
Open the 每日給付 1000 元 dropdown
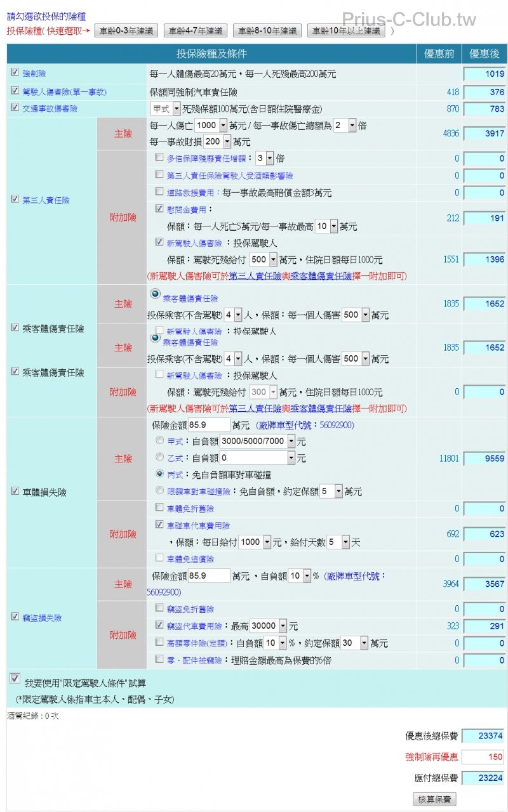(255, 542)
